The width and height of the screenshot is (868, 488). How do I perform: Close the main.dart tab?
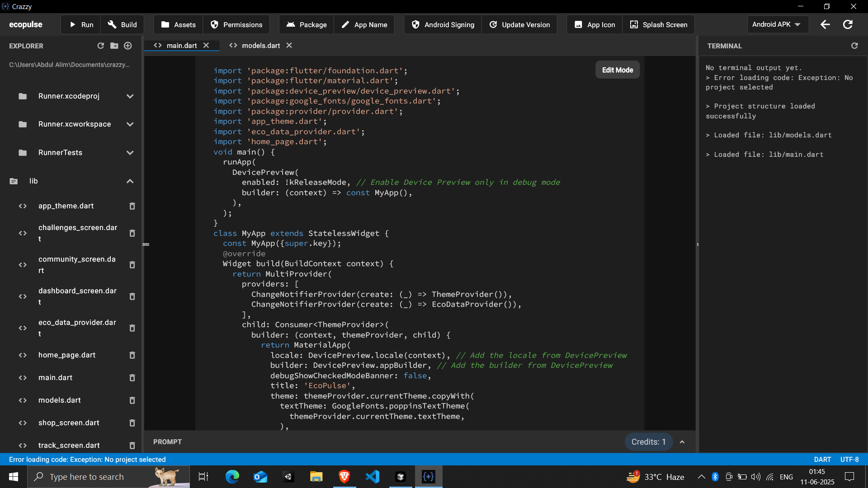(206, 45)
